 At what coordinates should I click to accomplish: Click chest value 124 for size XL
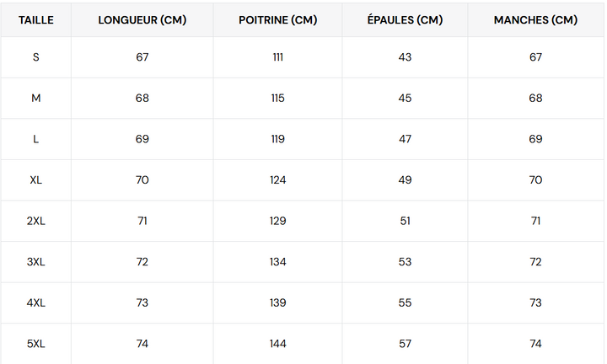tap(277, 179)
